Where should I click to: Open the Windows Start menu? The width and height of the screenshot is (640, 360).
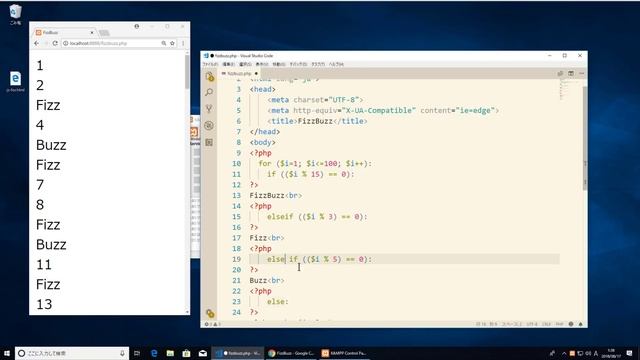pyautogui.click(x=7, y=353)
